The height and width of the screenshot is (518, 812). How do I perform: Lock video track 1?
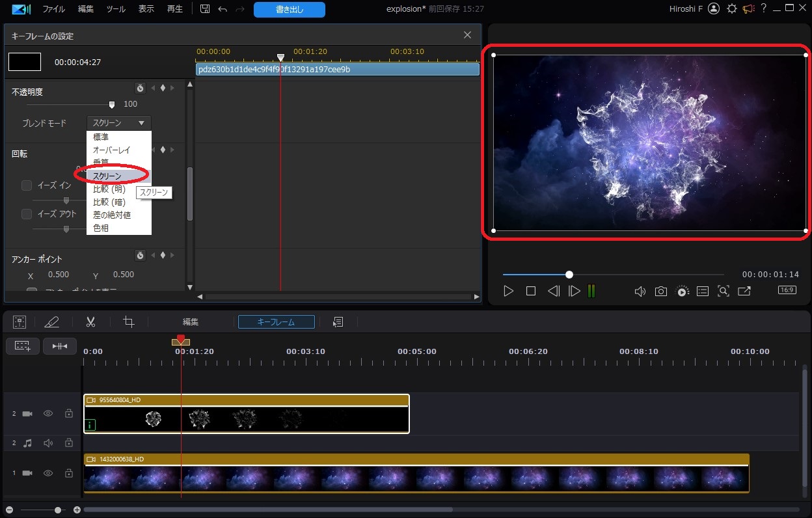[68, 473]
